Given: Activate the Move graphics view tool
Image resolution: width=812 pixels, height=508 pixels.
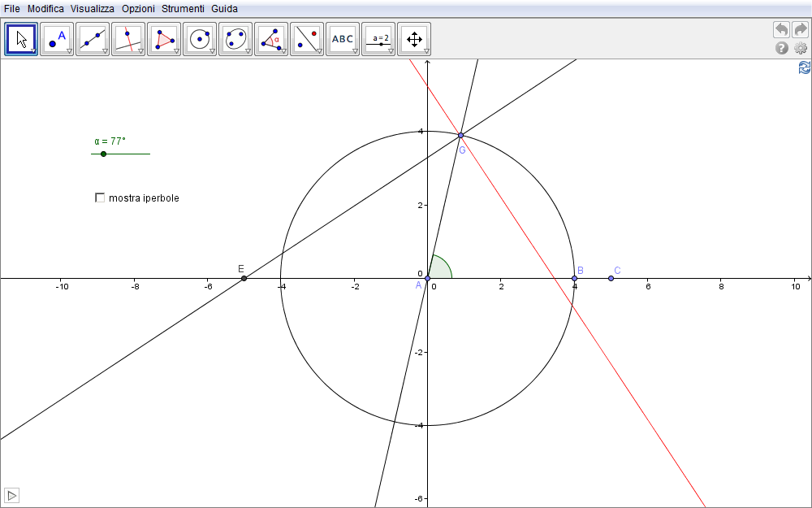Looking at the screenshot, I should point(414,38).
